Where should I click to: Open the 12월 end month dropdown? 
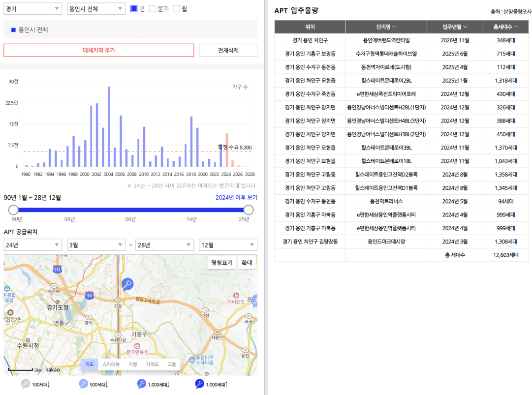point(228,245)
